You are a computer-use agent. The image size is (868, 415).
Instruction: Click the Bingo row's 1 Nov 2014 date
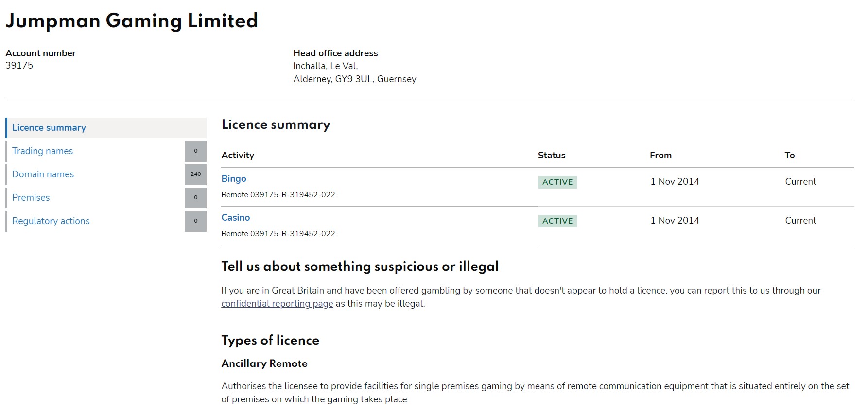[x=675, y=182]
